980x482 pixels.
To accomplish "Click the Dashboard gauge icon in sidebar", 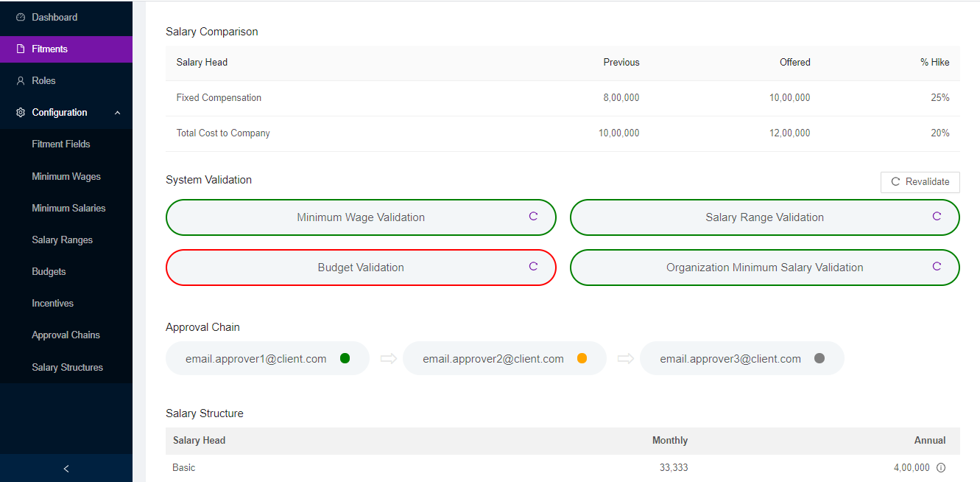I will 21,17.
